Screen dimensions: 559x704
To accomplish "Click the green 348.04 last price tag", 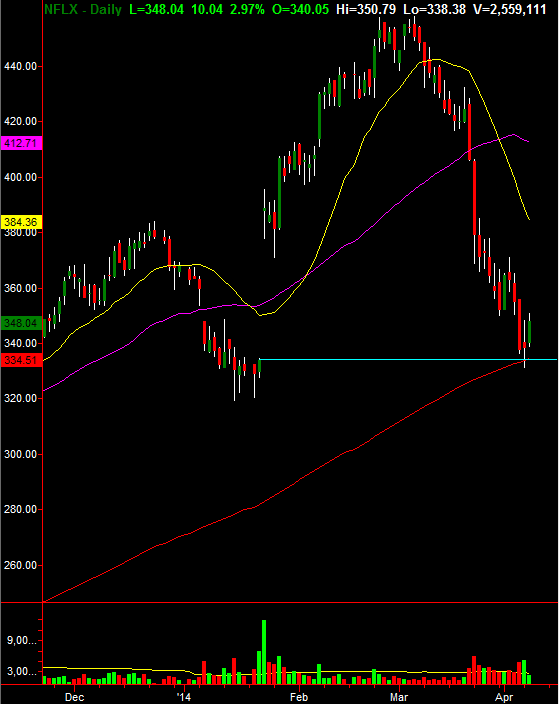I will pos(21,323).
